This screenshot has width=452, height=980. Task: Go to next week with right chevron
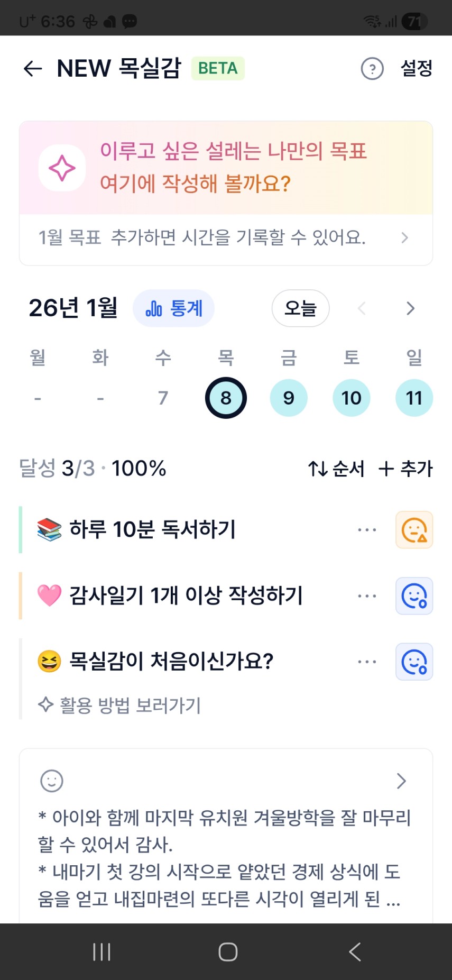pos(410,308)
